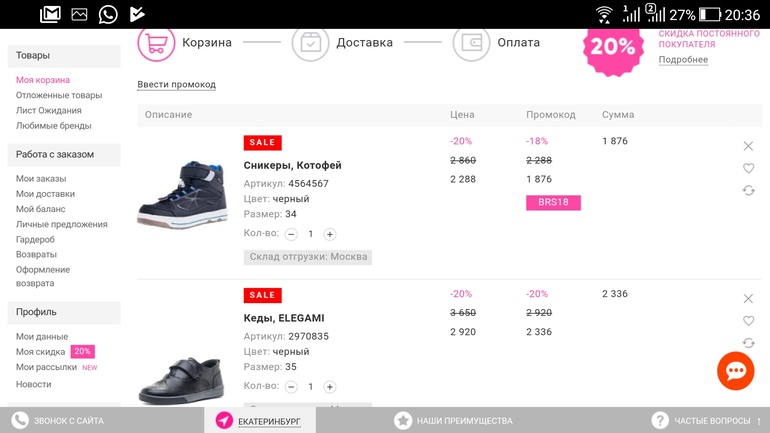Click the delivery step icon

click(x=310, y=43)
